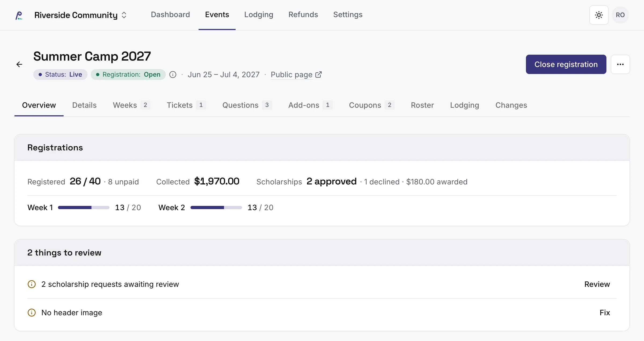The width and height of the screenshot is (644, 341).
Task: Go to the Dashboard nav item
Action: click(170, 14)
